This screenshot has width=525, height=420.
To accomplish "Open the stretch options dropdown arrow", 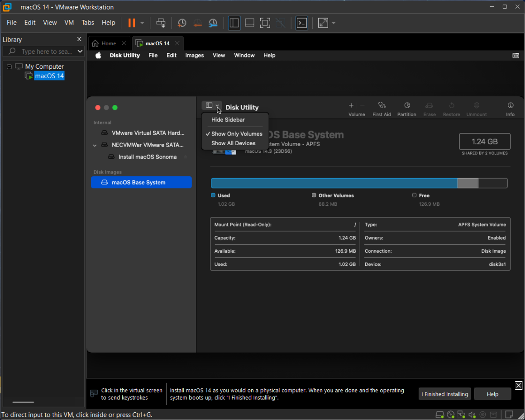I will (334, 23).
